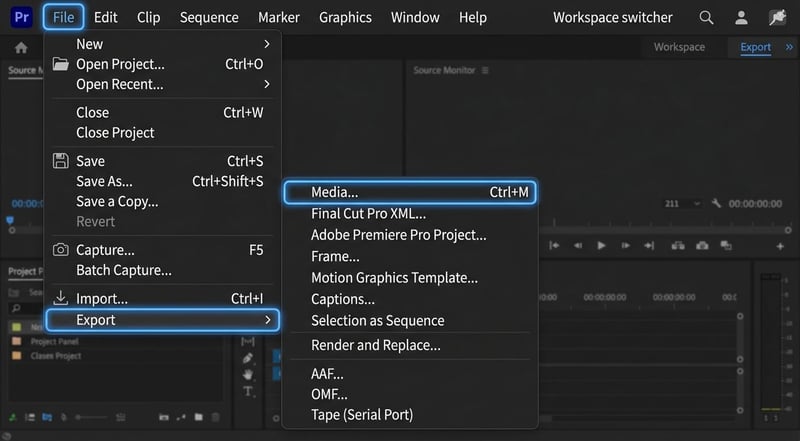
Task: Switch to the Export tab at top right
Action: tap(756, 47)
